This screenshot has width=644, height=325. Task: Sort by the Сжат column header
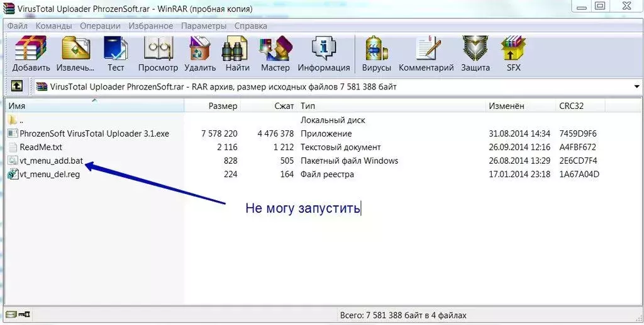(x=269, y=106)
